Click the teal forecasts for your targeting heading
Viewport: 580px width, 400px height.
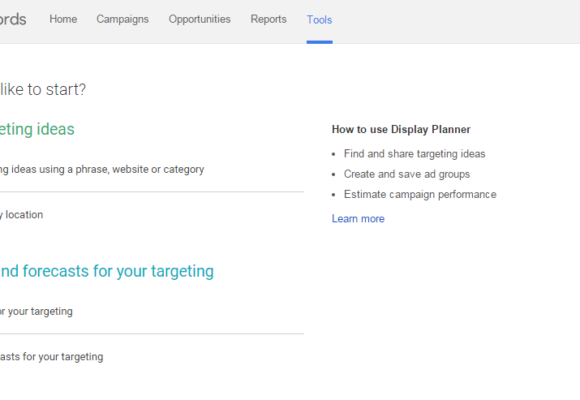pyautogui.click(x=107, y=271)
